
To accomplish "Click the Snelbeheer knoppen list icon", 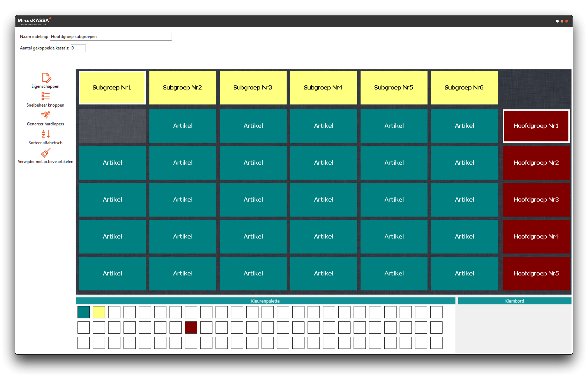I will click(x=46, y=96).
